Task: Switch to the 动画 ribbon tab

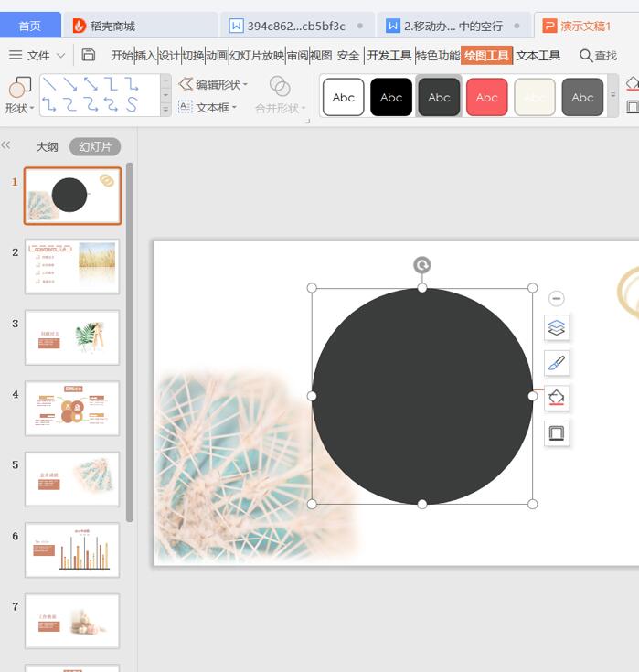Action: point(217,55)
